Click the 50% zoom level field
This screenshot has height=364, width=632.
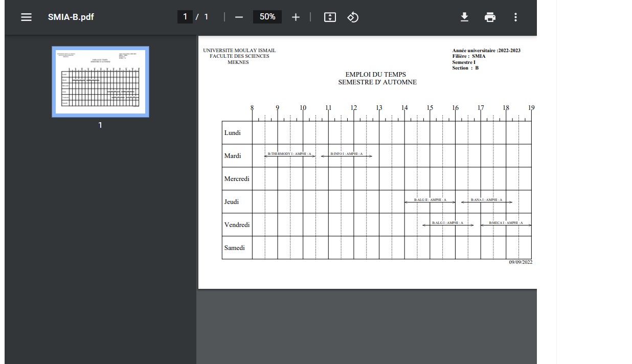click(267, 17)
